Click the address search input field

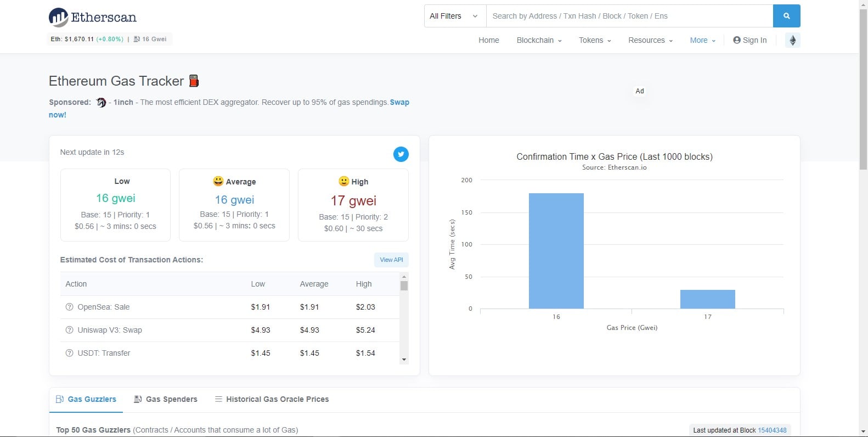[629, 16]
